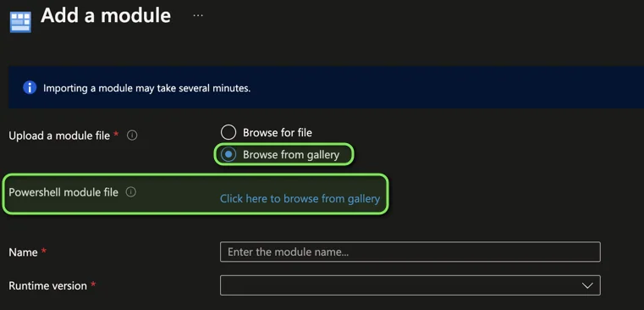Click the Upload a module file label
Viewport: 644px width, 310px height.
pos(59,136)
